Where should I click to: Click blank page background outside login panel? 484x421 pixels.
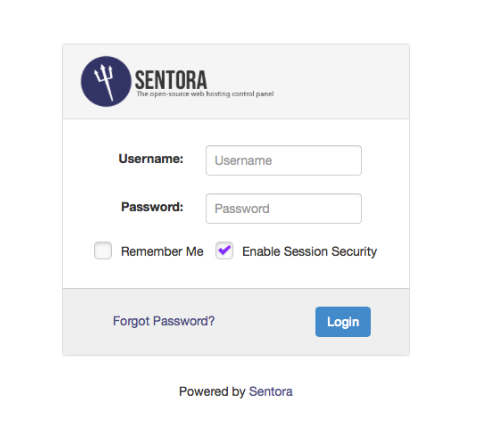pos(447,200)
